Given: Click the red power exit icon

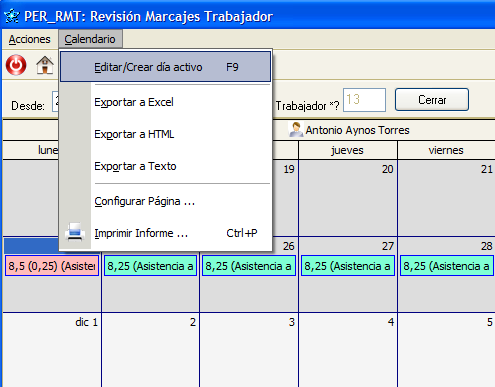Looking at the screenshot, I should (x=16, y=65).
